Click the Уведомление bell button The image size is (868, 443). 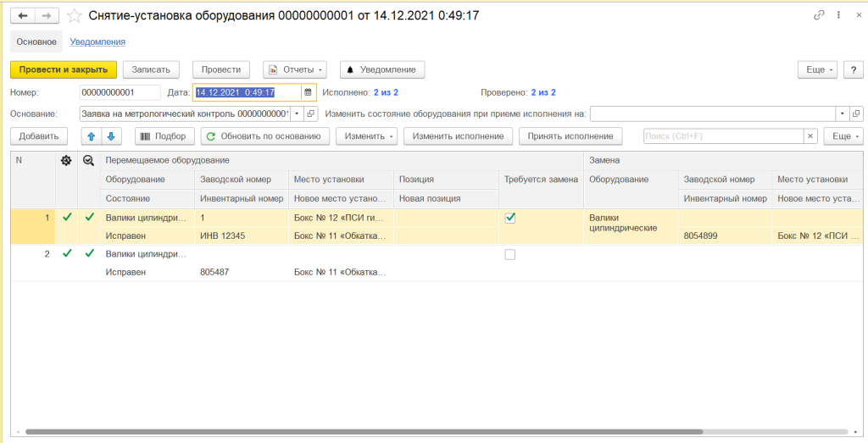(382, 69)
